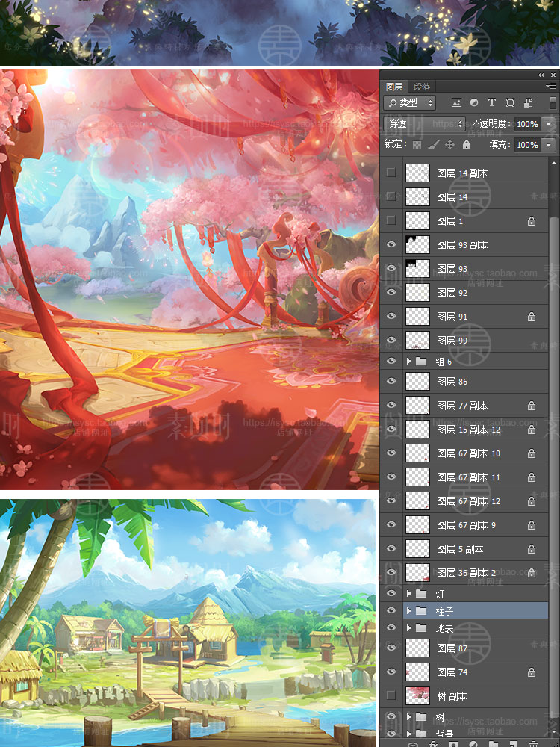Select layer named 图层 14
This screenshot has width=560, height=747.
[x=452, y=196]
